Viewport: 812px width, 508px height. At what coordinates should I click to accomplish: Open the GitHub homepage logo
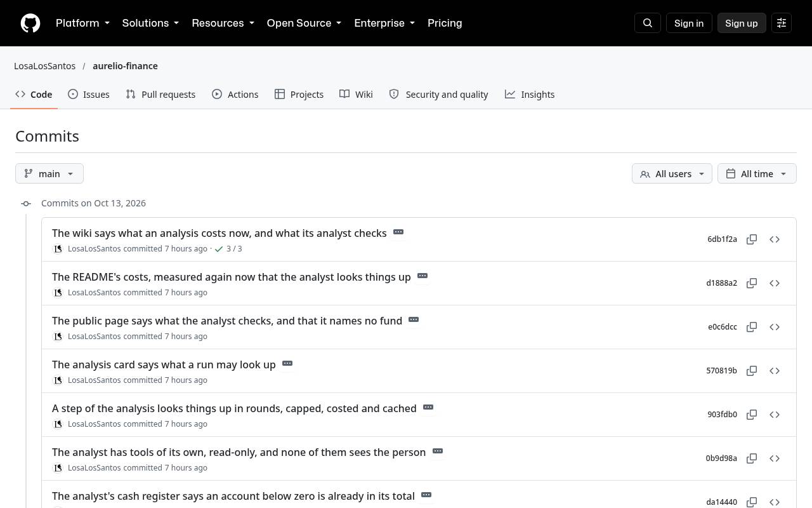coord(30,23)
